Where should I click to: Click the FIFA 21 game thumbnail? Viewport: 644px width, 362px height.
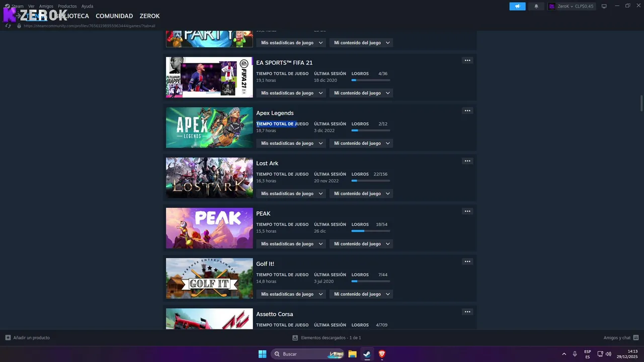click(x=209, y=77)
